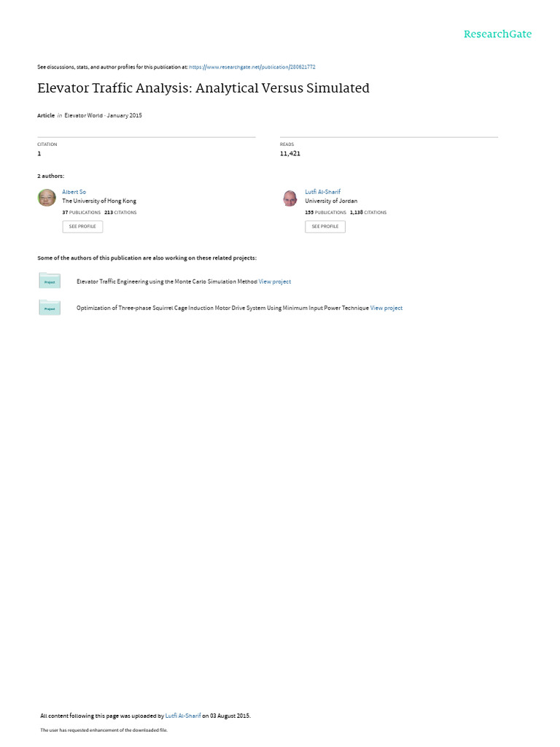560x747 pixels.
Task: Click Albert So's profile photo
Action: pos(47,198)
